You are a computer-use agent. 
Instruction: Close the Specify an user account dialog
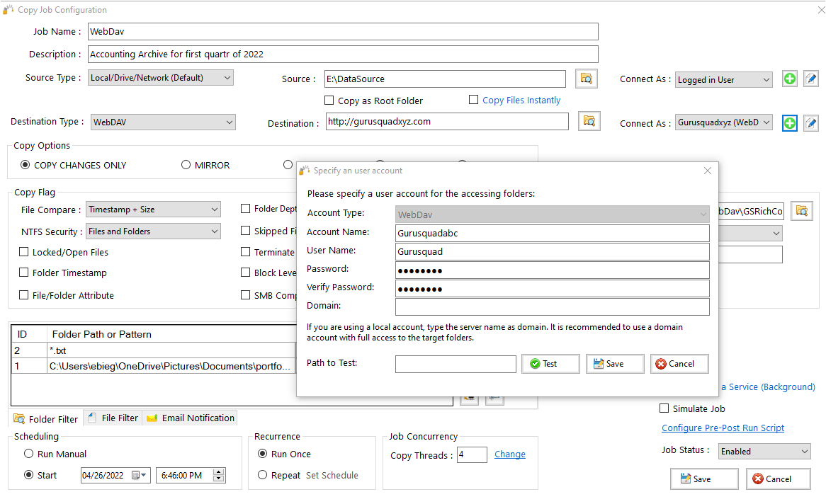tap(708, 171)
